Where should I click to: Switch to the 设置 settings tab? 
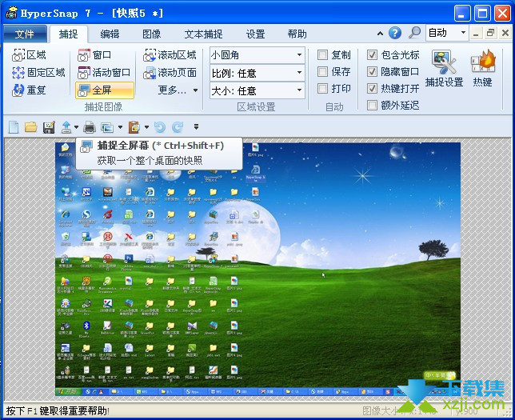pos(255,34)
